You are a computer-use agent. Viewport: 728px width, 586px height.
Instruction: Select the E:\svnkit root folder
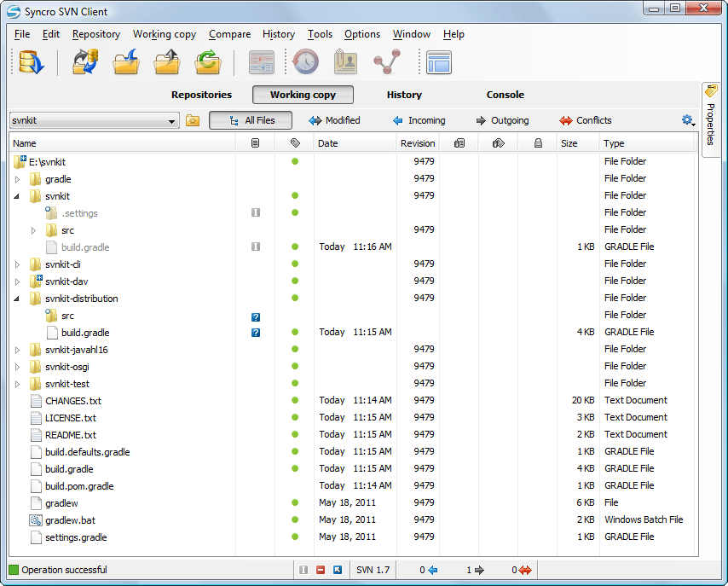(47, 162)
